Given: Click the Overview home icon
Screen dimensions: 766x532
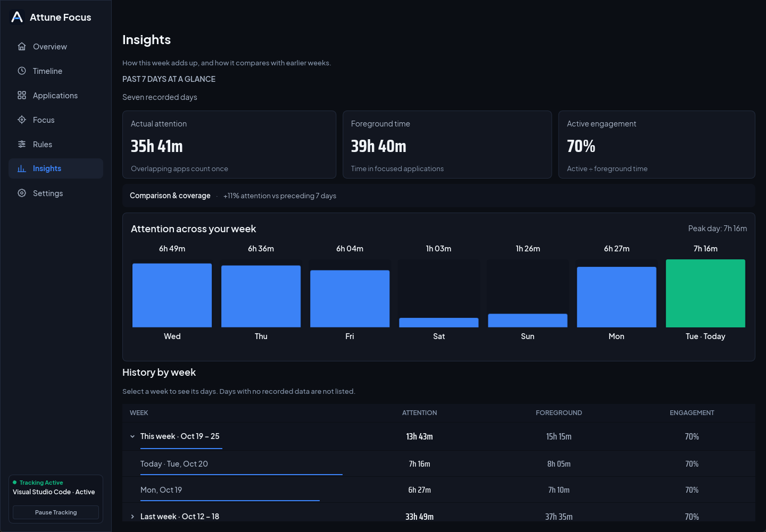Looking at the screenshot, I should [22, 46].
